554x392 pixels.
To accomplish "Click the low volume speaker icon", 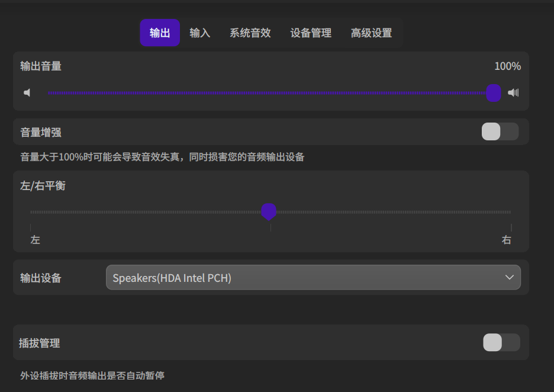I will tap(27, 92).
